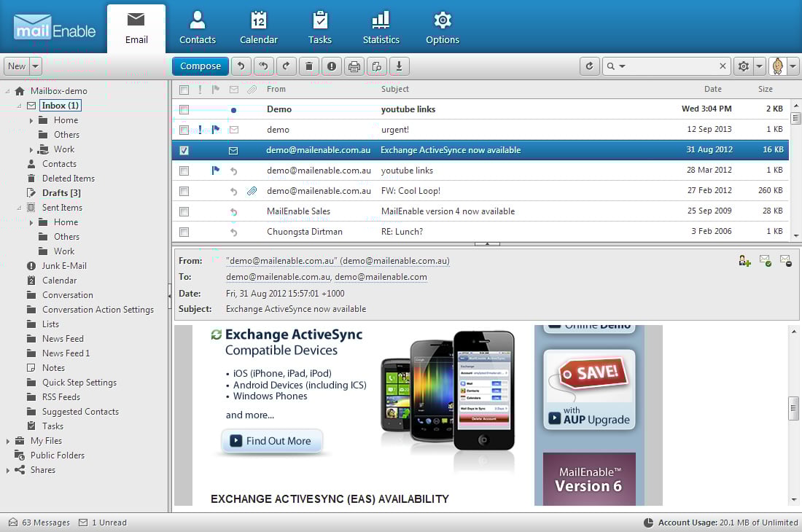Click the download arrow toolbar icon
Screen dimensions: 802x532
pos(399,66)
